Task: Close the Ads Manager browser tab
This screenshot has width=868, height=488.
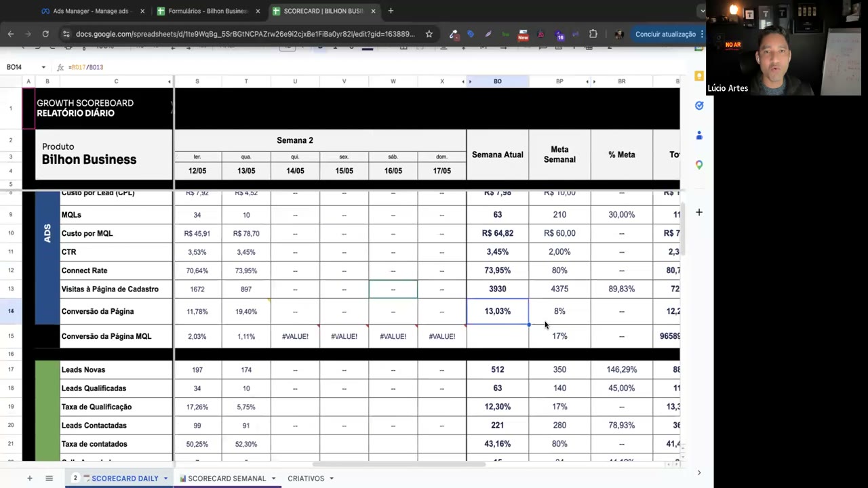Action: tap(142, 11)
